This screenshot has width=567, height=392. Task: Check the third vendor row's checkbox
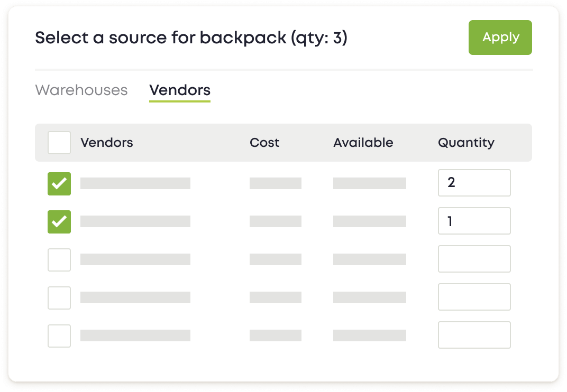[x=59, y=260]
